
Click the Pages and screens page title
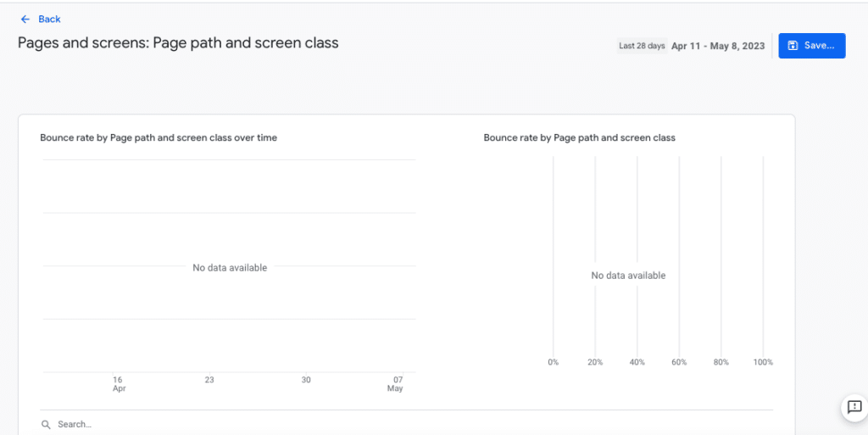pyautogui.click(x=178, y=42)
